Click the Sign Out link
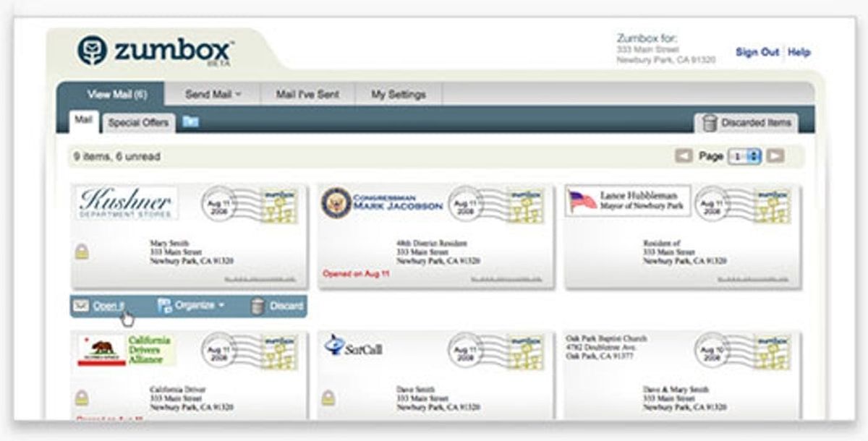Screen dimensions: 868x441 click(757, 52)
